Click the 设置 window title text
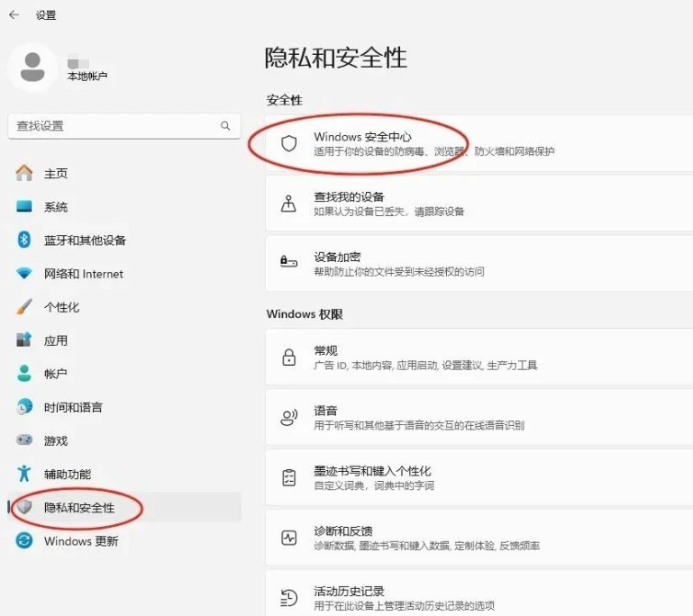693x616 pixels. (46, 15)
